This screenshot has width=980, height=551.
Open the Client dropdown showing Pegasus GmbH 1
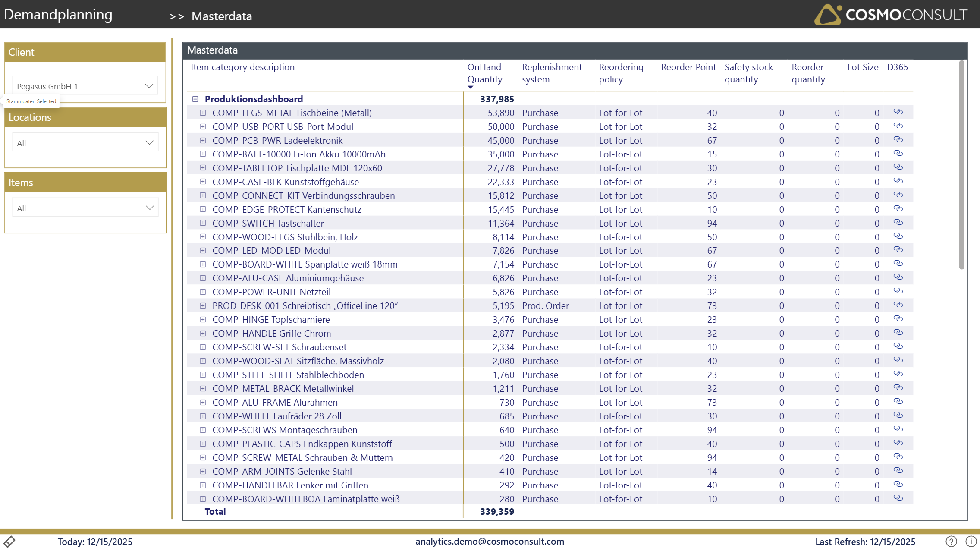(x=85, y=86)
